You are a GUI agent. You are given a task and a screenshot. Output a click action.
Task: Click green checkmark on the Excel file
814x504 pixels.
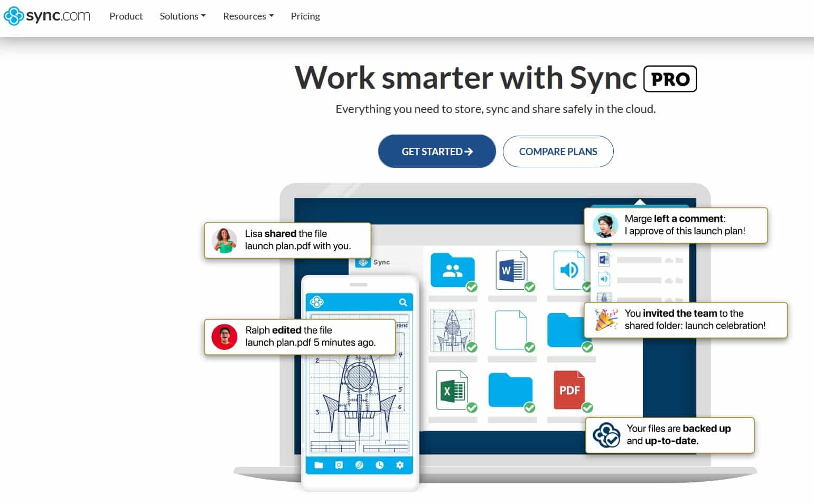coord(472,407)
